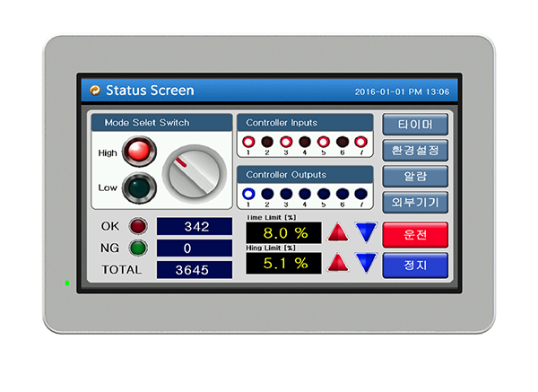Decrease Hing Limit with blue down arrow
This screenshot has height=392, width=538.
point(366,263)
